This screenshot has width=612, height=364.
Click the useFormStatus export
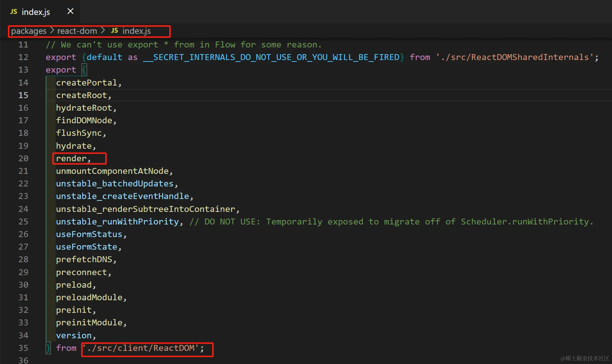click(x=89, y=234)
